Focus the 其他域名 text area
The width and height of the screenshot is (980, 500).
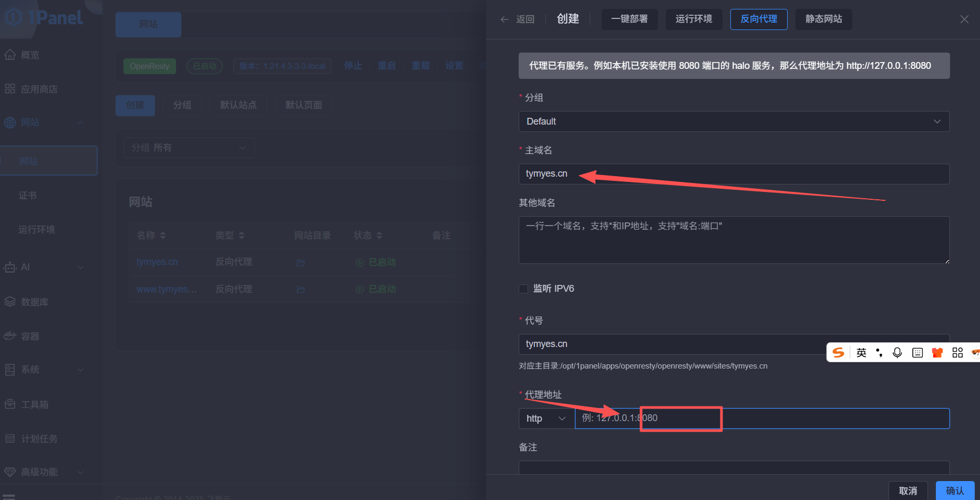(734, 240)
